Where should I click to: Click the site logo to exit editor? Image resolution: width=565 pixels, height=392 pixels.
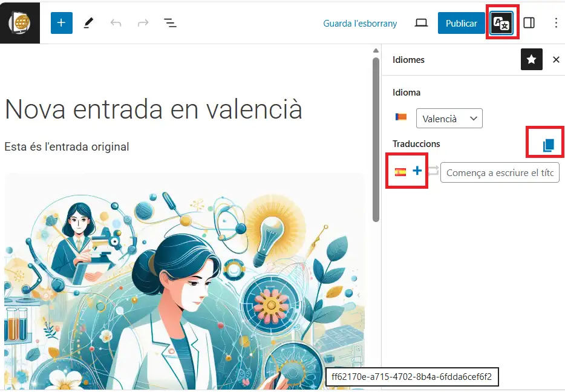tap(20, 23)
